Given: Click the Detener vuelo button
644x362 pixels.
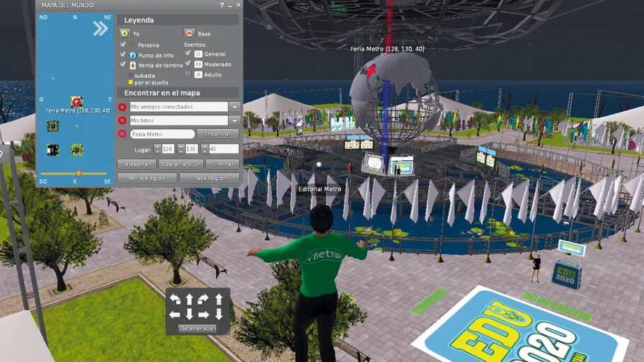Looking at the screenshot, I should point(197,329).
